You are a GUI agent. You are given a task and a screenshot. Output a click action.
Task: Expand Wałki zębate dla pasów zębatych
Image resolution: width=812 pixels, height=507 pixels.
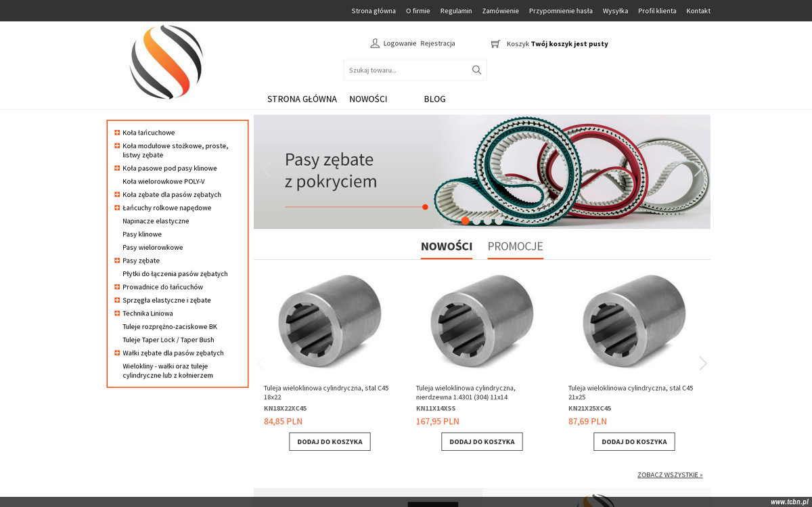tap(117, 353)
